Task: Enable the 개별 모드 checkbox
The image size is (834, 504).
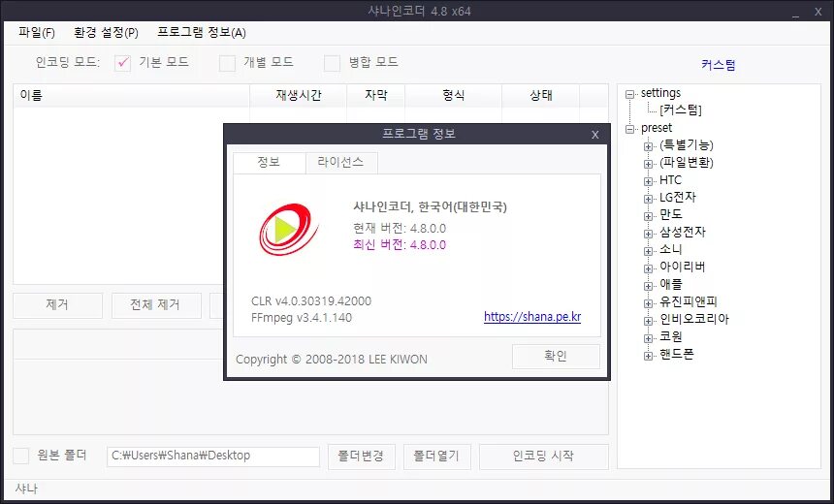Action: pos(227,63)
